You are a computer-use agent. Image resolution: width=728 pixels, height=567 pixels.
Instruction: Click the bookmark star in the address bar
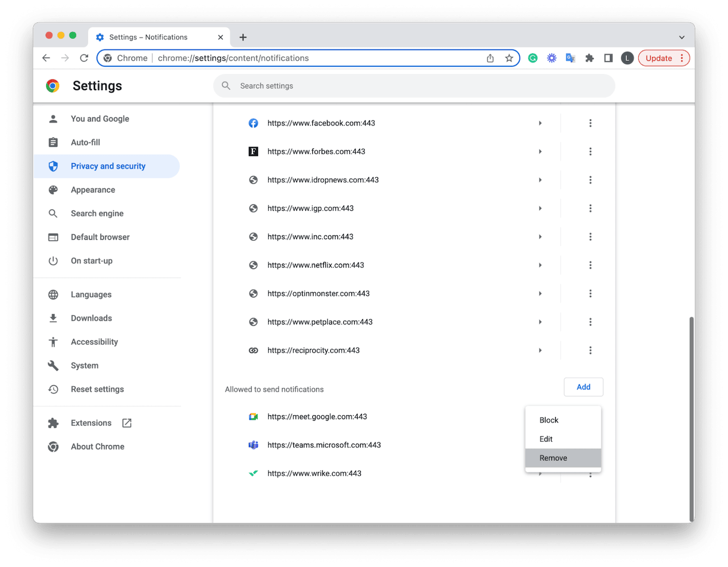[x=509, y=58]
